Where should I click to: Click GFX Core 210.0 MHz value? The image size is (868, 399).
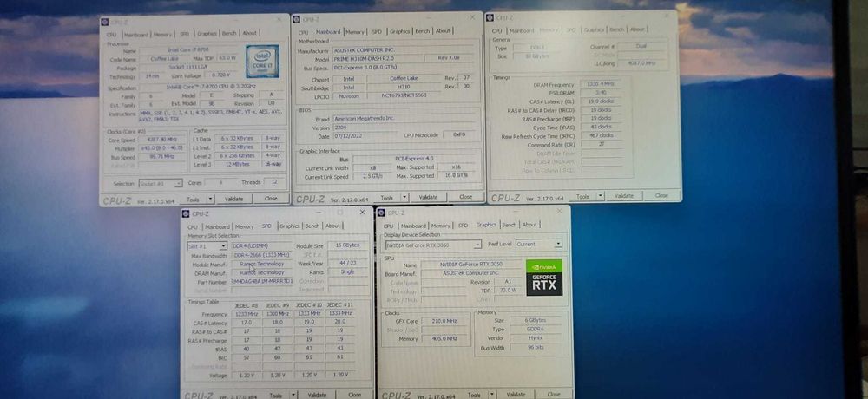(x=444, y=321)
